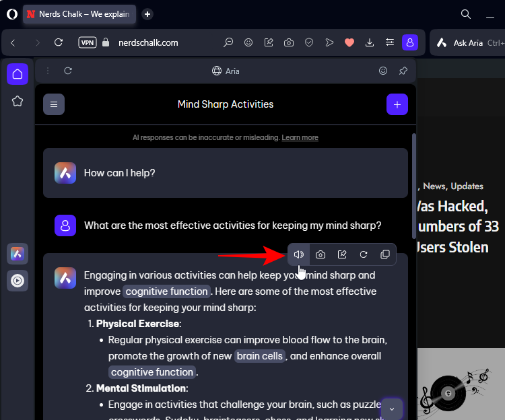The image size is (505, 420).
Task: Copy the Aria response with copy icon
Action: click(385, 254)
